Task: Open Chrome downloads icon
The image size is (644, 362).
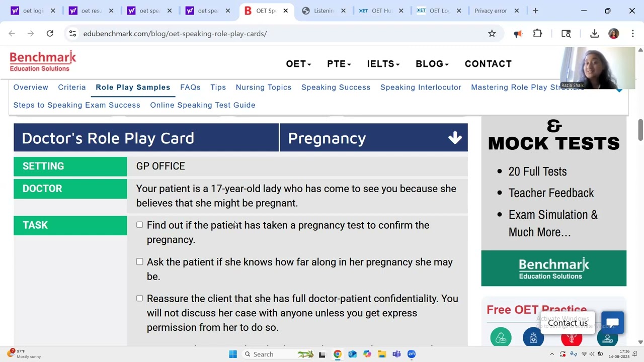Action: pyautogui.click(x=594, y=34)
